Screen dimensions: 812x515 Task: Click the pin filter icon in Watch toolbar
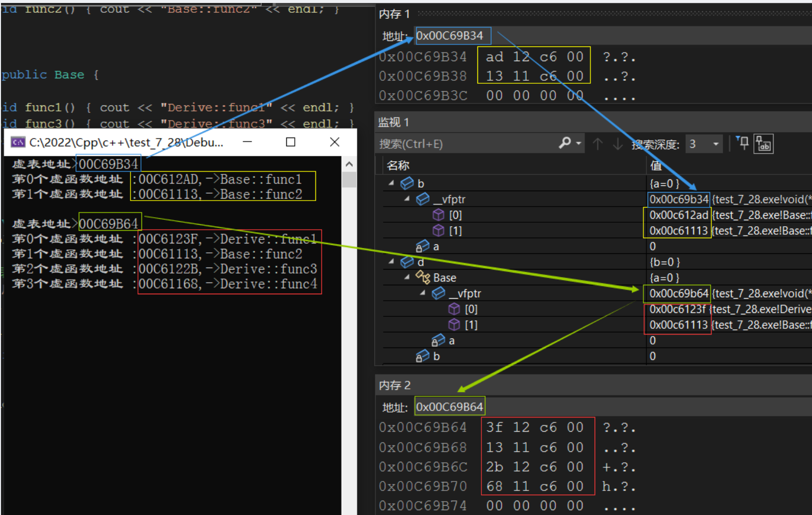point(743,143)
